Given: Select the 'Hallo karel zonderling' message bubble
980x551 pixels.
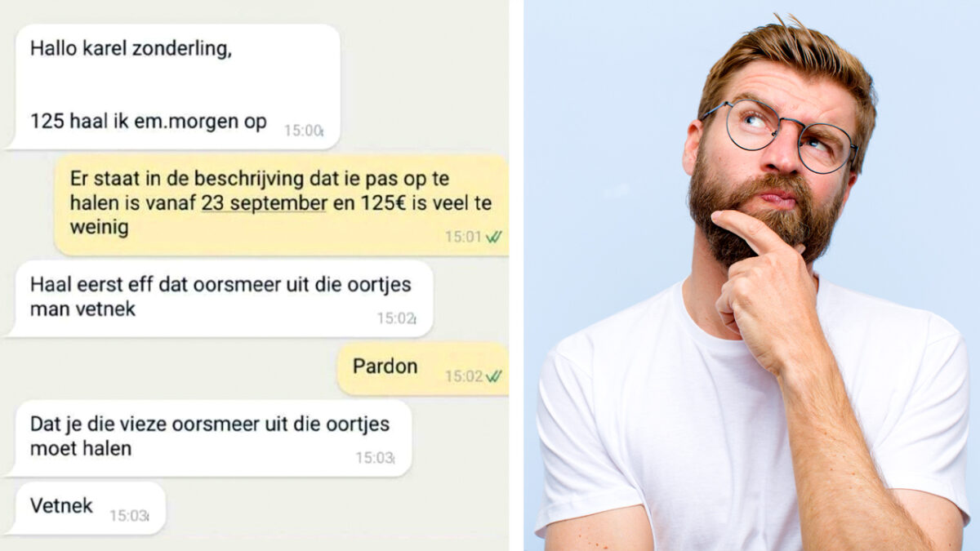Looking at the screenshot, I should (172, 87).
